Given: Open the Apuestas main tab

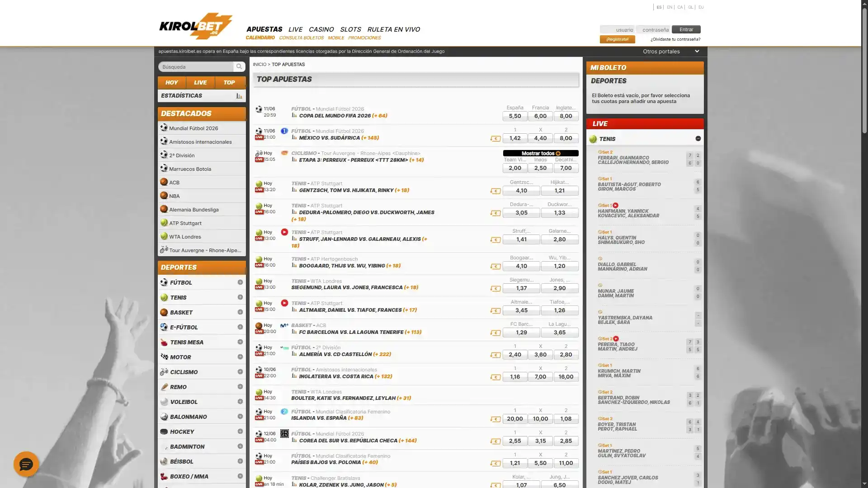Looking at the screenshot, I should [x=264, y=29].
